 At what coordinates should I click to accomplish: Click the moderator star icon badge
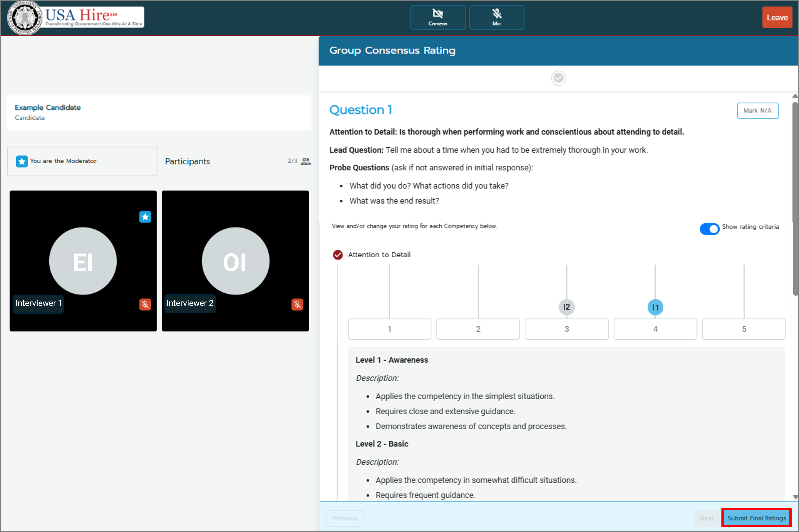[x=22, y=161]
